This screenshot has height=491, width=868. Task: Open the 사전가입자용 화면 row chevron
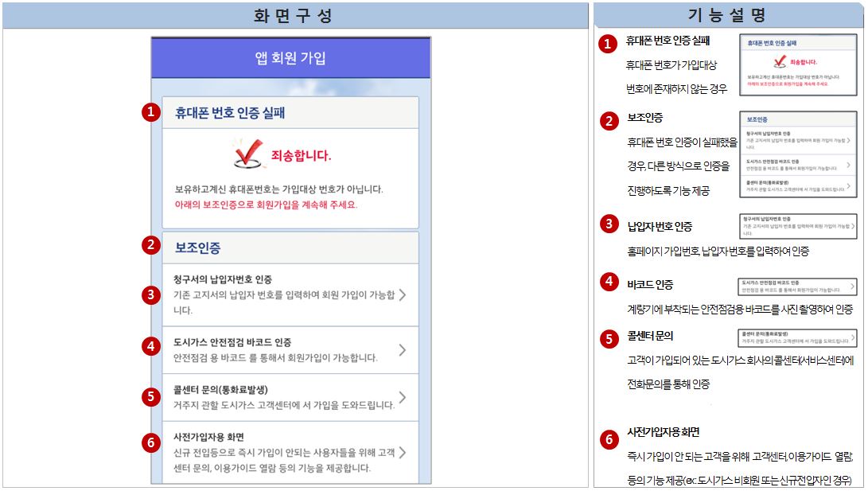403,453
